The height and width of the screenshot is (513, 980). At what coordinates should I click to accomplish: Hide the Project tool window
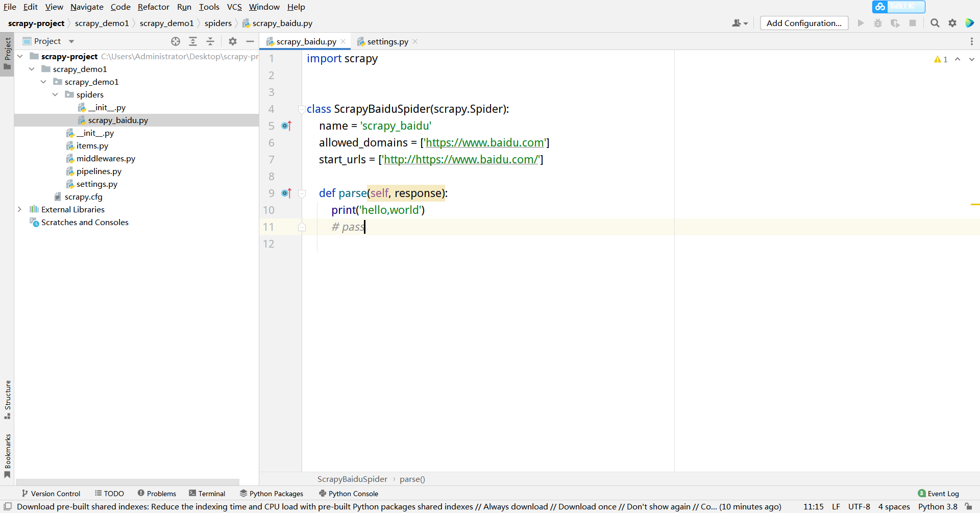[250, 41]
